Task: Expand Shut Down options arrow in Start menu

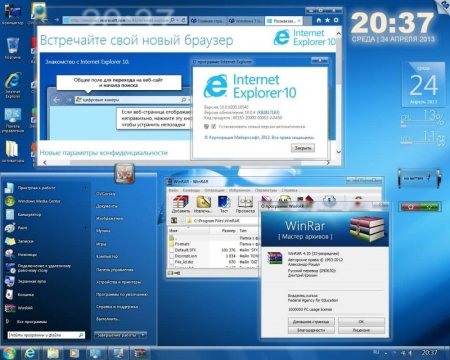Action: point(143,335)
